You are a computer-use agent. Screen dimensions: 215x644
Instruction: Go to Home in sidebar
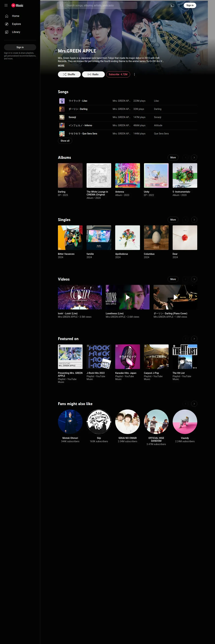pos(20,16)
